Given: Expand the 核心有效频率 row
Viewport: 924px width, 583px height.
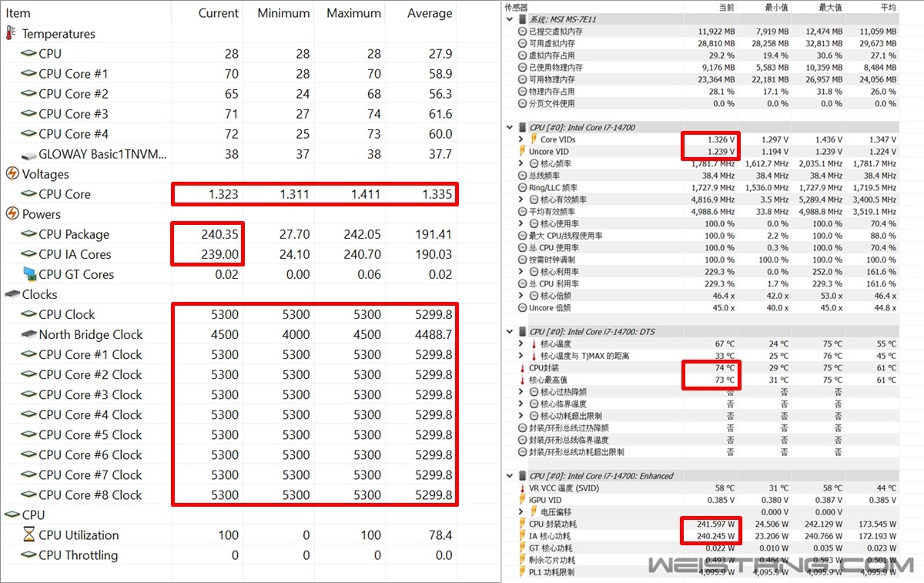Looking at the screenshot, I should click(521, 199).
